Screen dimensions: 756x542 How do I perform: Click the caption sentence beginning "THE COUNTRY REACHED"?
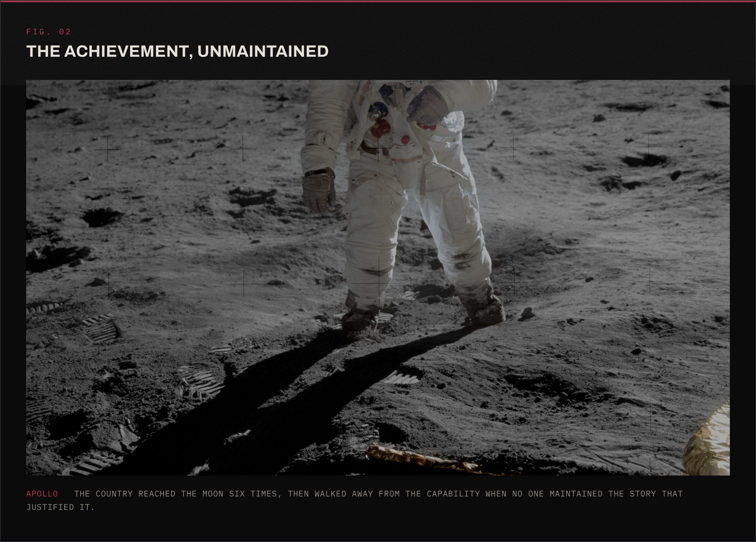(354, 500)
